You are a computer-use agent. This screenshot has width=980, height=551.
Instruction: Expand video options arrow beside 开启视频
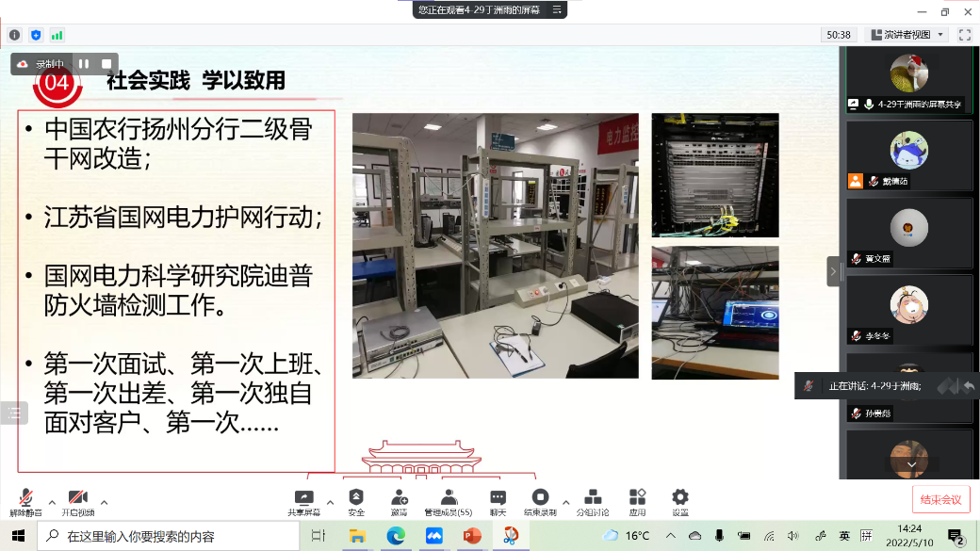click(104, 502)
